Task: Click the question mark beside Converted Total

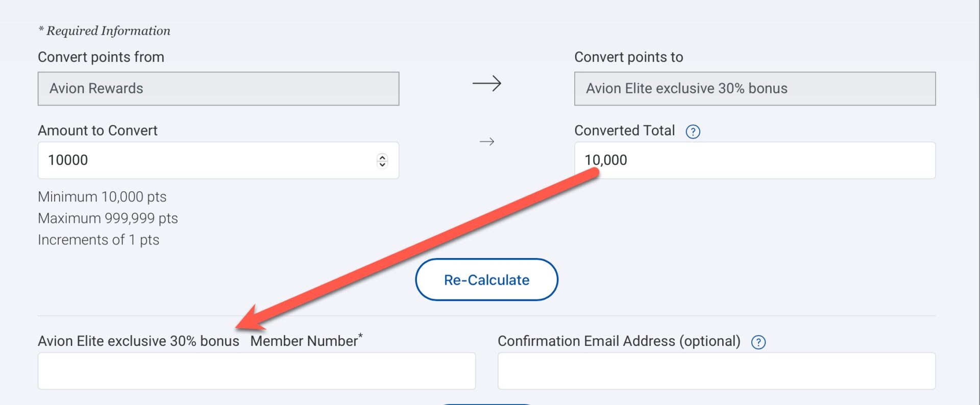Action: [x=693, y=132]
